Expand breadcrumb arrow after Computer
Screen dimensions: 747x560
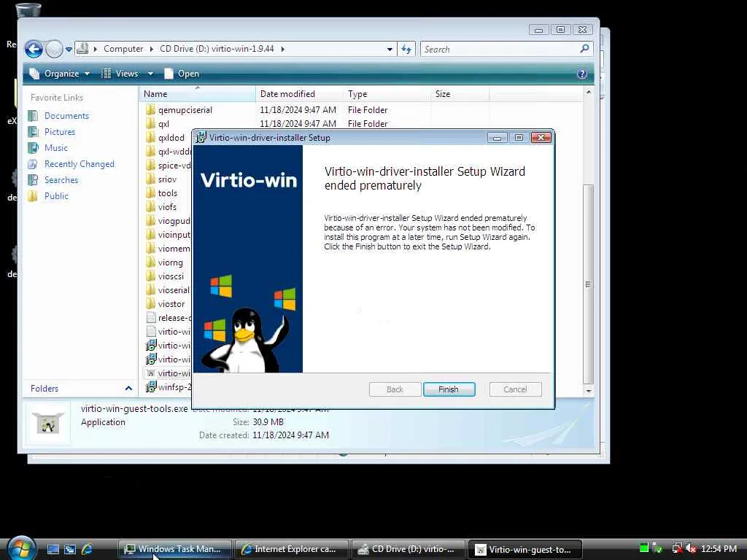click(x=152, y=49)
